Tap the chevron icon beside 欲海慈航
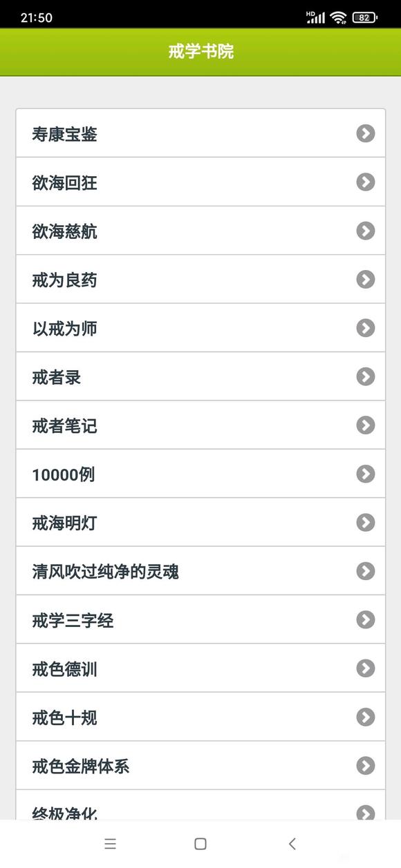Screen dimensions: 401x868 coord(365,231)
